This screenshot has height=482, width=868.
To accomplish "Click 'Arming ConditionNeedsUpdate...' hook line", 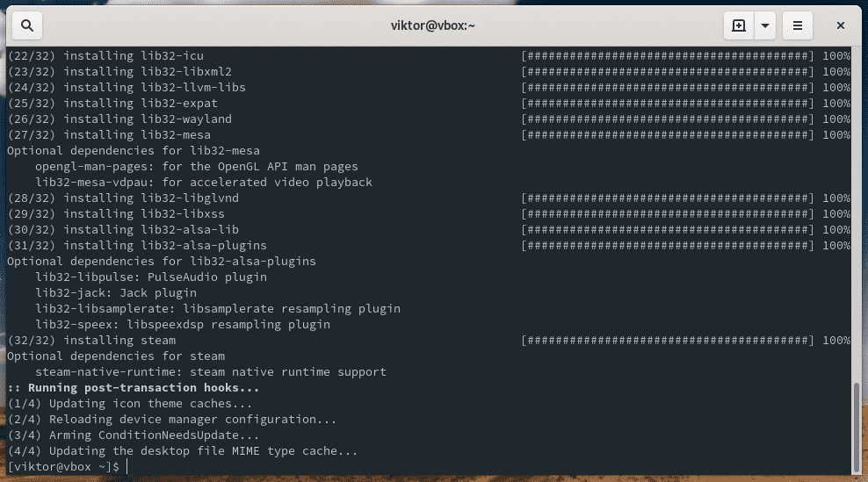I will (133, 435).
